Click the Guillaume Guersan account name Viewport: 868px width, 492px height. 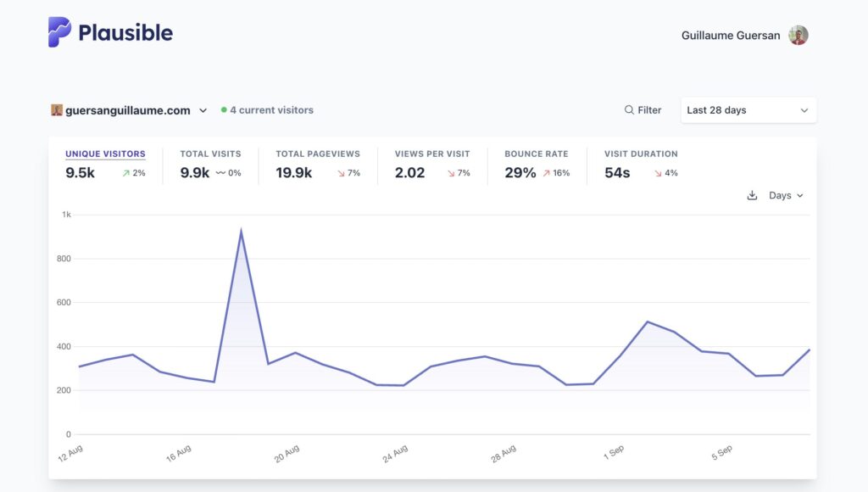(731, 36)
